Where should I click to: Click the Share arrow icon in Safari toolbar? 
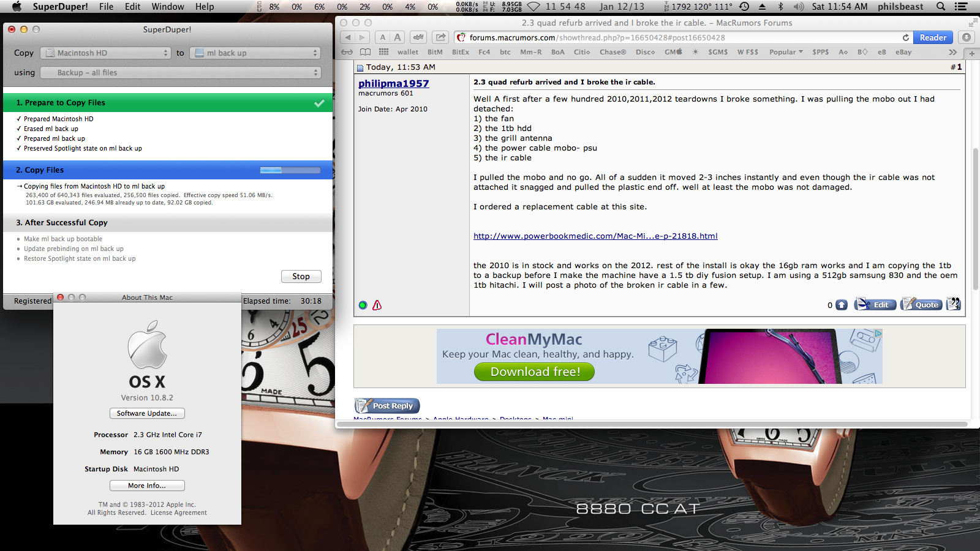[x=440, y=37]
